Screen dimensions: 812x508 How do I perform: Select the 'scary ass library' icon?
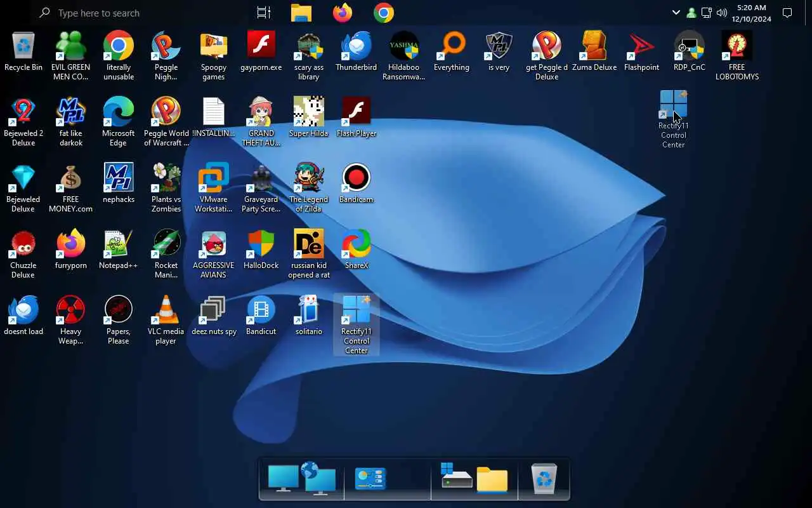(309, 56)
